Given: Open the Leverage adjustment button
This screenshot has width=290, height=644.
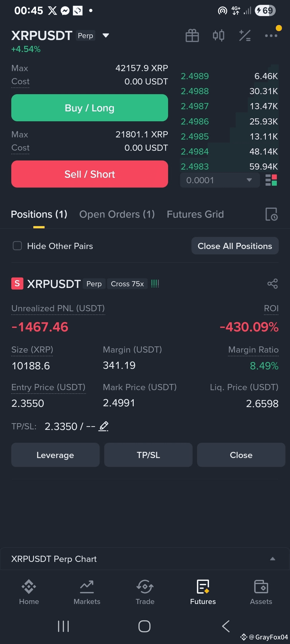Looking at the screenshot, I should pyautogui.click(x=55, y=455).
